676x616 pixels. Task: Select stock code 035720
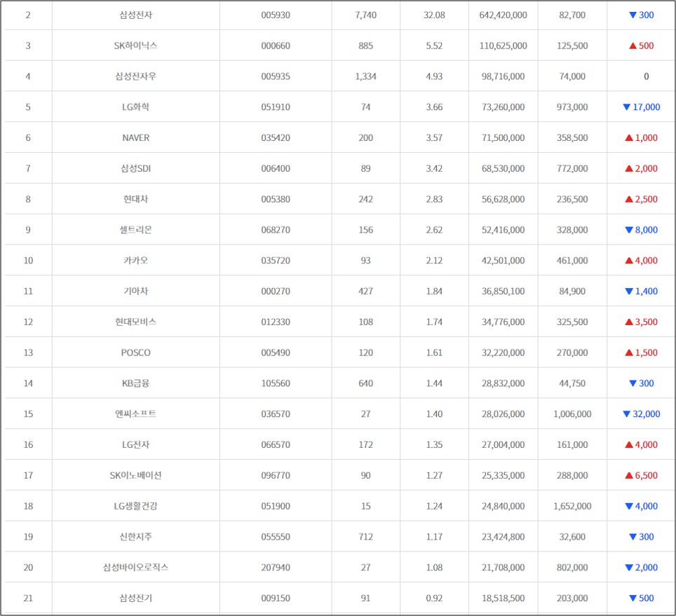[276, 260]
